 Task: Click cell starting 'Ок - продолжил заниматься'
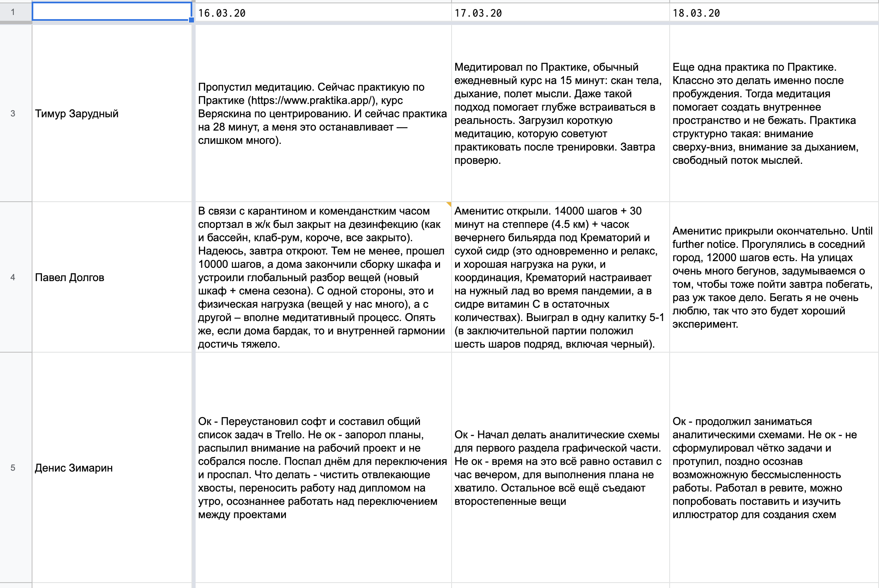pos(774,467)
